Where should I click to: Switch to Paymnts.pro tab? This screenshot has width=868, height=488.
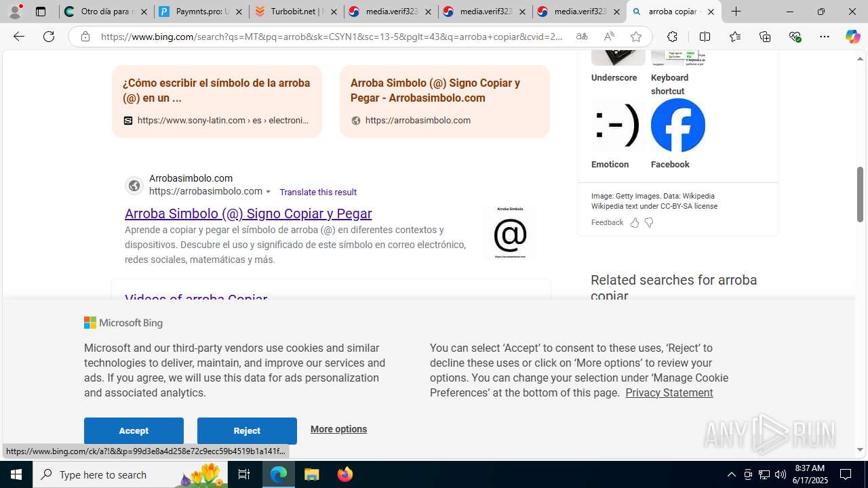tap(201, 12)
